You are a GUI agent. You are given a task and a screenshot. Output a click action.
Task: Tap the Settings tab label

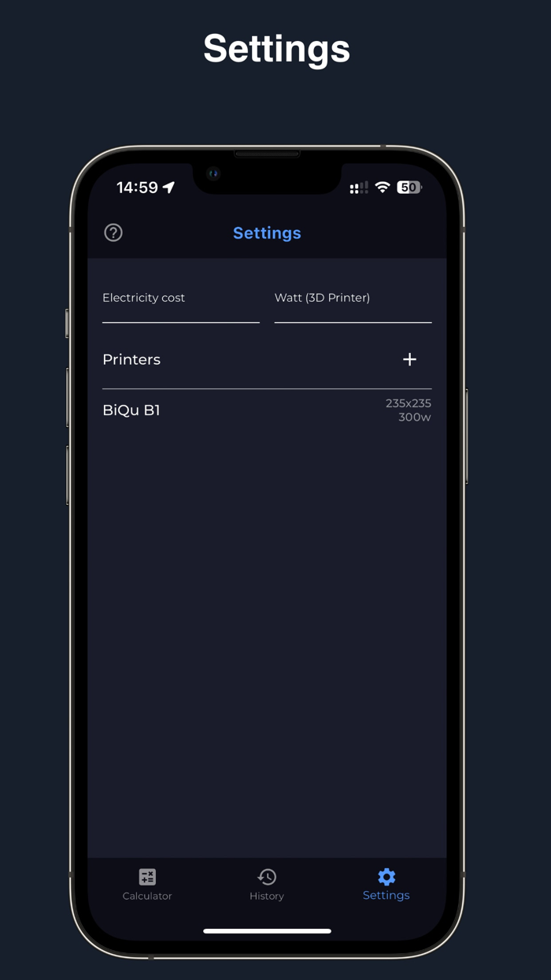[x=386, y=896]
